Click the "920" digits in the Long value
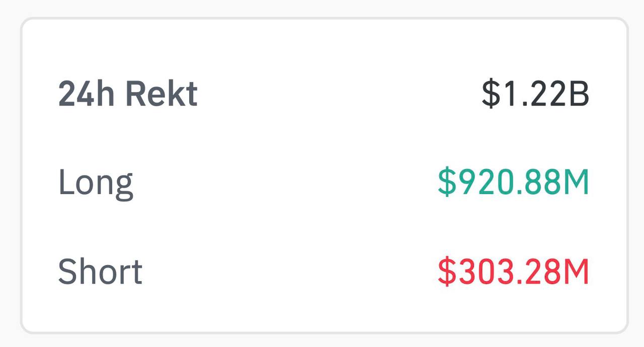This screenshot has height=347, width=644. [477, 183]
